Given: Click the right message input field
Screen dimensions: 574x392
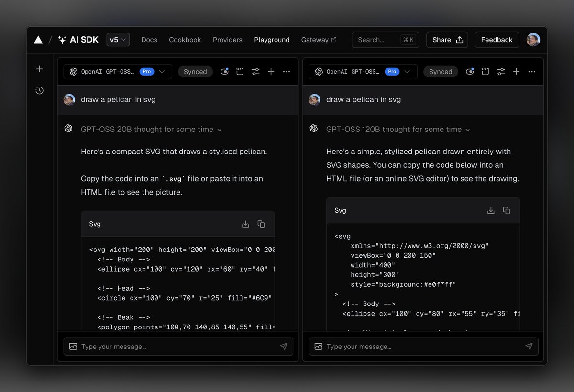Looking at the screenshot, I should [423, 347].
